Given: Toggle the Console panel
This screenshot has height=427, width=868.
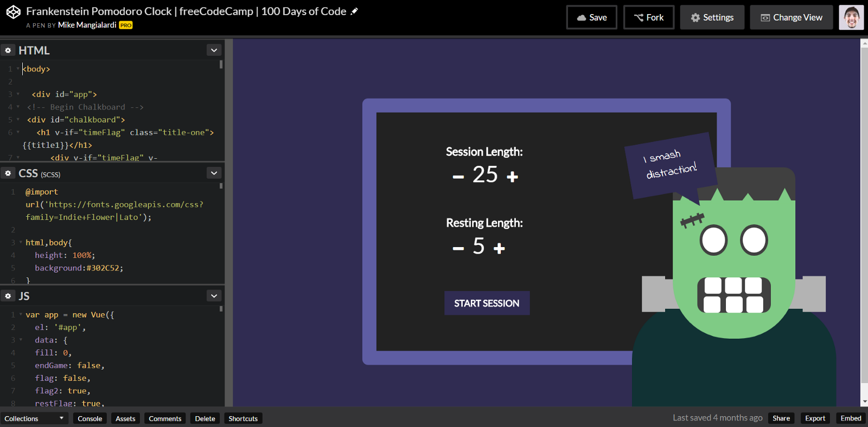Looking at the screenshot, I should [x=90, y=418].
